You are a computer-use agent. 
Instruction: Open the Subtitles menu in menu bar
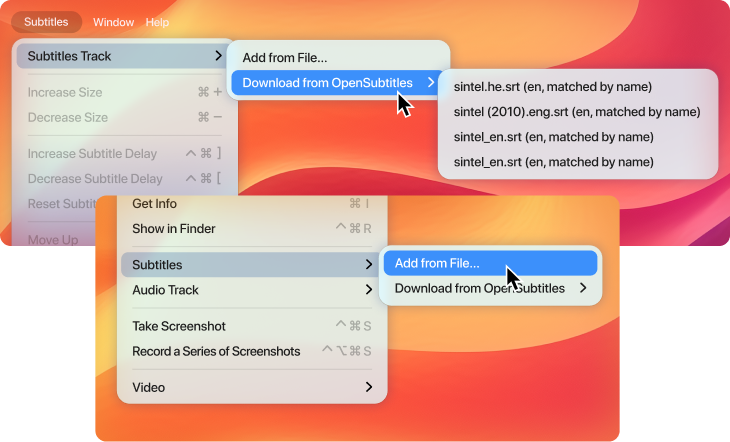(x=46, y=22)
